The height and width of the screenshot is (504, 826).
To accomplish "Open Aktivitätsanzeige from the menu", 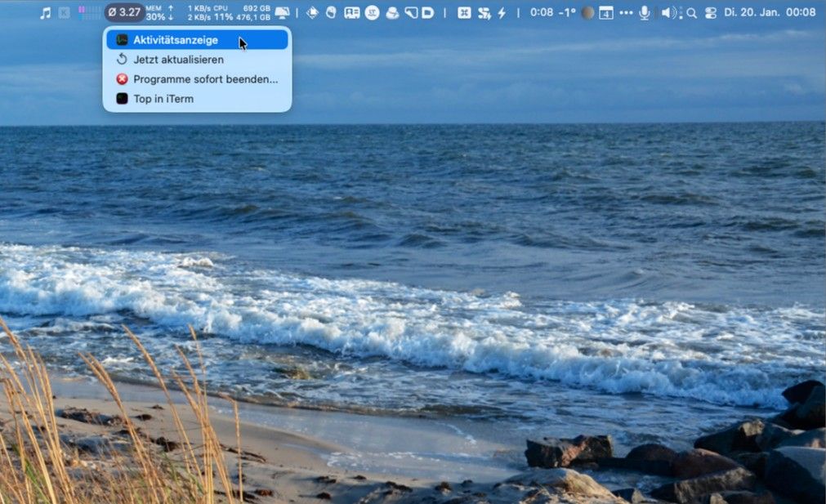I will point(175,40).
